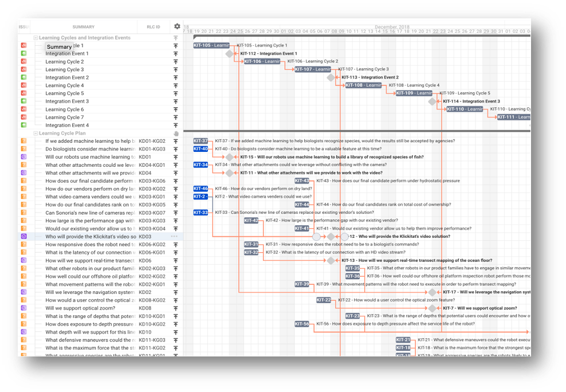Click the orange question icon in KD03-KG07 row
Screen dimensions: 566x392
pyautogui.click(x=24, y=212)
